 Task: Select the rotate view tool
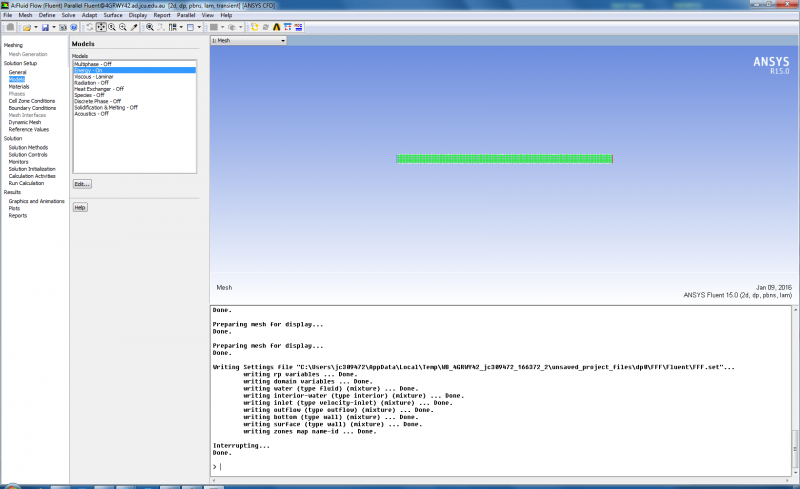pos(89,27)
